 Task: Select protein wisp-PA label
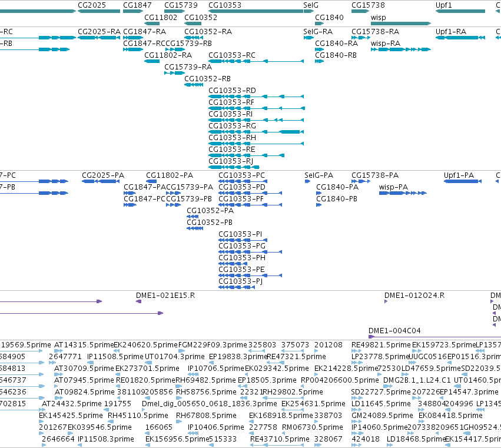tap(393, 187)
